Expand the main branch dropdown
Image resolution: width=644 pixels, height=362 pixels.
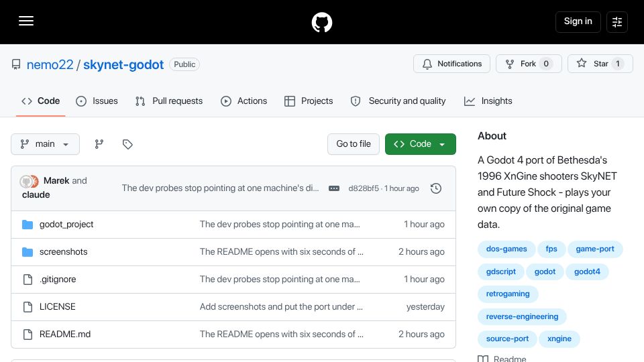pos(45,144)
